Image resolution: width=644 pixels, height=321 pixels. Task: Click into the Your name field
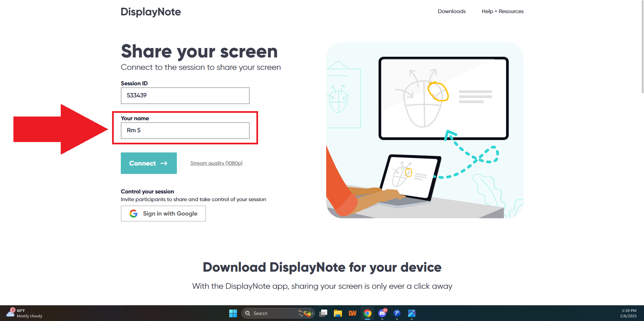pos(185,131)
